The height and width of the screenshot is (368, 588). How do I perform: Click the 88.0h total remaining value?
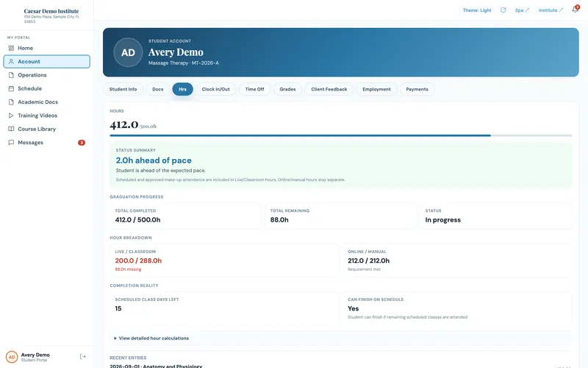pyautogui.click(x=279, y=220)
